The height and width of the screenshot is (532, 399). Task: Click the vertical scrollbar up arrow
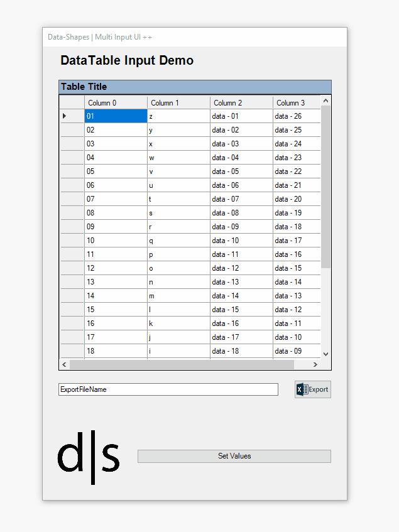(x=325, y=100)
